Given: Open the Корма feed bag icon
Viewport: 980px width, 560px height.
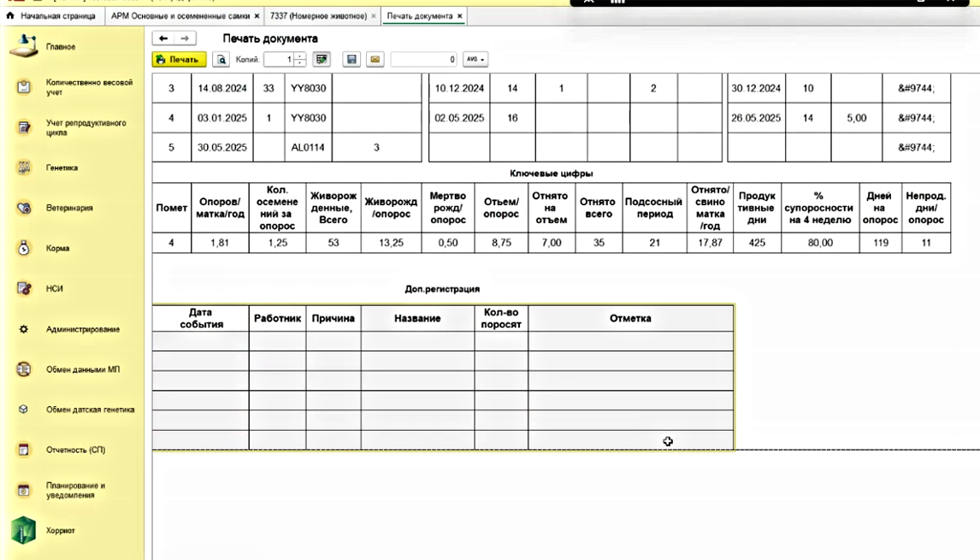Looking at the screenshot, I should 24,248.
